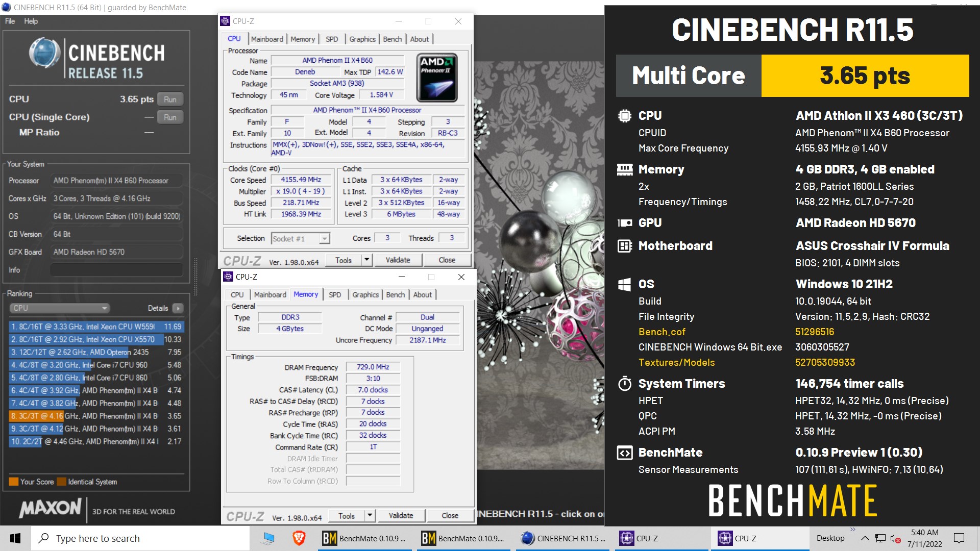Click the Windows Start button
Image resolution: width=980 pixels, height=551 pixels.
(x=15, y=538)
